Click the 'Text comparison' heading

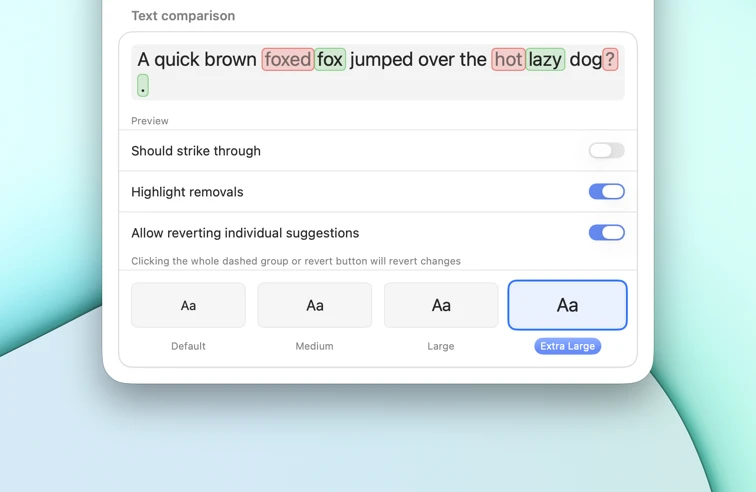(x=183, y=16)
